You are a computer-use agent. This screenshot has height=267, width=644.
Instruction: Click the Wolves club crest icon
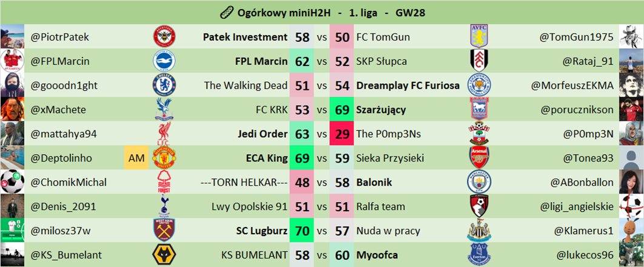click(164, 255)
